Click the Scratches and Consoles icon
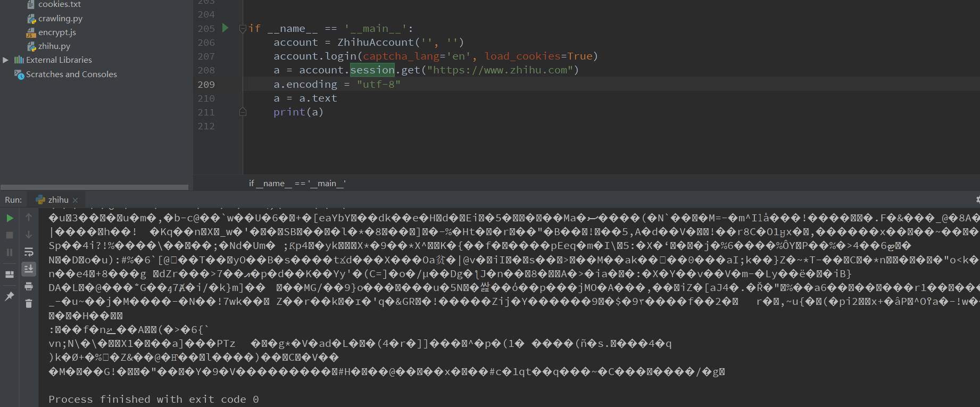This screenshot has width=980, height=407. [19, 74]
